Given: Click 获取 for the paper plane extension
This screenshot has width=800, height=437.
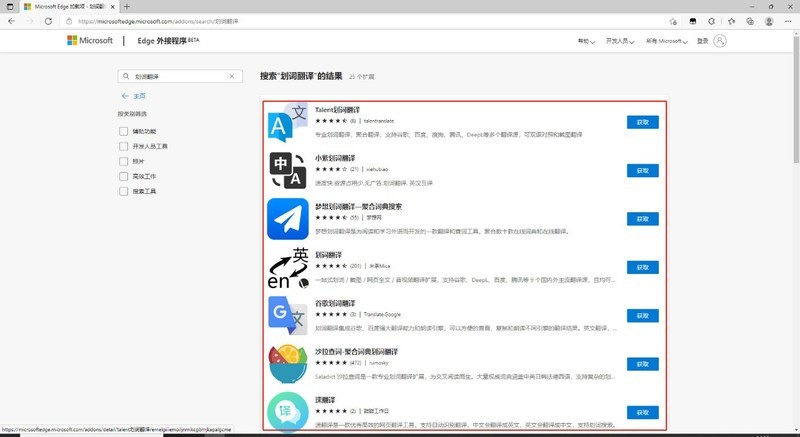Looking at the screenshot, I should (x=642, y=219).
